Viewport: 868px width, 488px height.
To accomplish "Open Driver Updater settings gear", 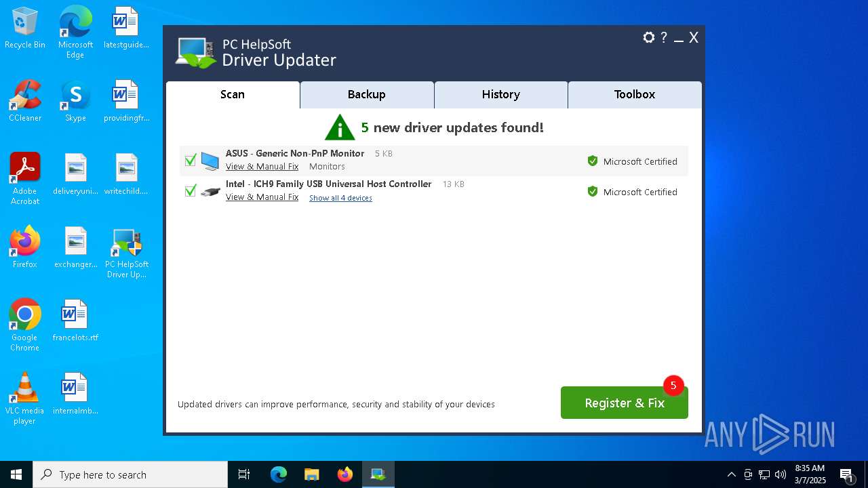I will point(649,38).
